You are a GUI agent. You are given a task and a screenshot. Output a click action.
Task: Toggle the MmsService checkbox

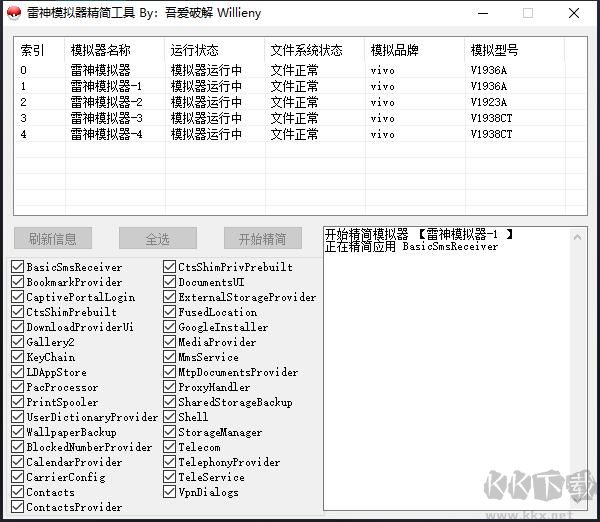pyautogui.click(x=169, y=357)
